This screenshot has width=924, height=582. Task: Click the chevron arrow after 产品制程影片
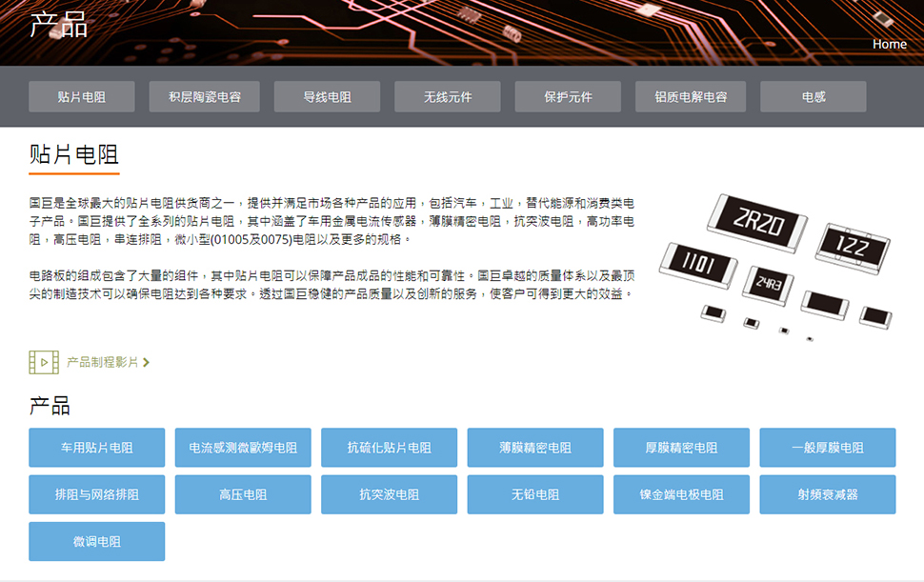coord(146,363)
